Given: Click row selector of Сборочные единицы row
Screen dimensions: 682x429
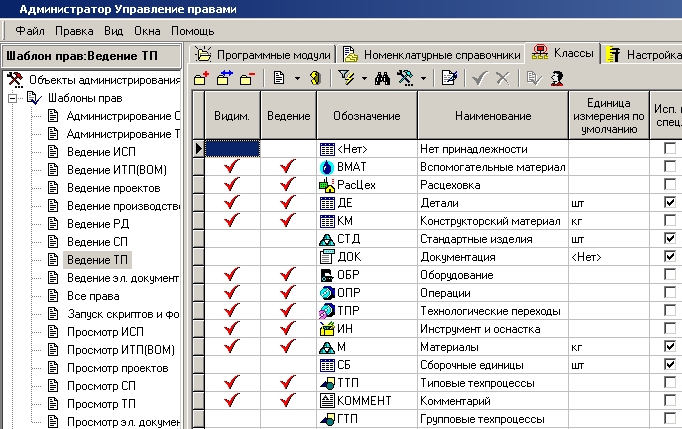Looking at the screenshot, I should pos(198,365).
